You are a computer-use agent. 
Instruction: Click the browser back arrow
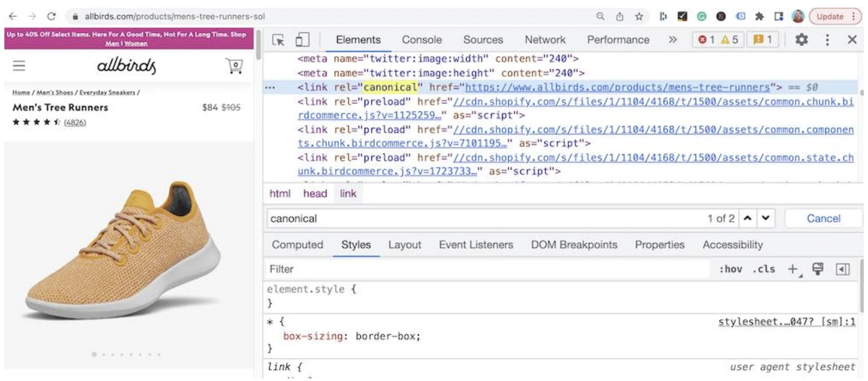coord(13,17)
